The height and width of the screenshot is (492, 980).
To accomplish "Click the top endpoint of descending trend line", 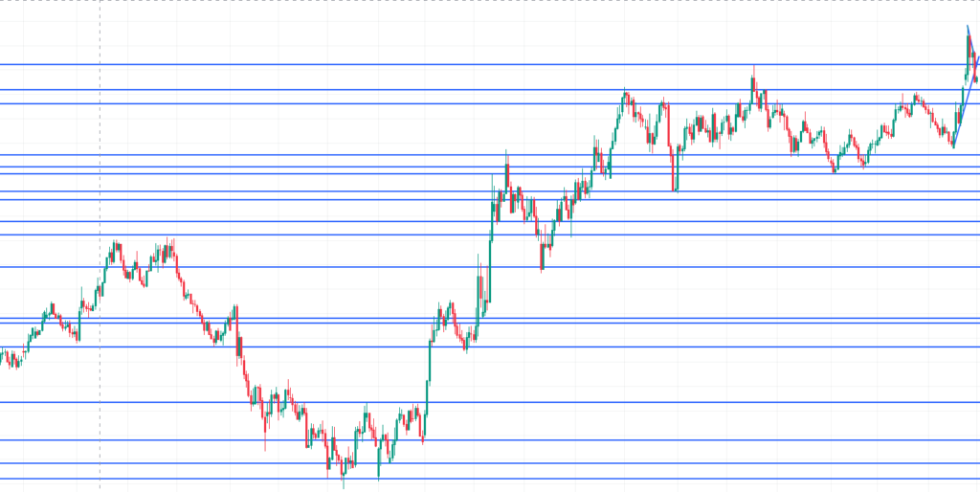I will click(967, 26).
